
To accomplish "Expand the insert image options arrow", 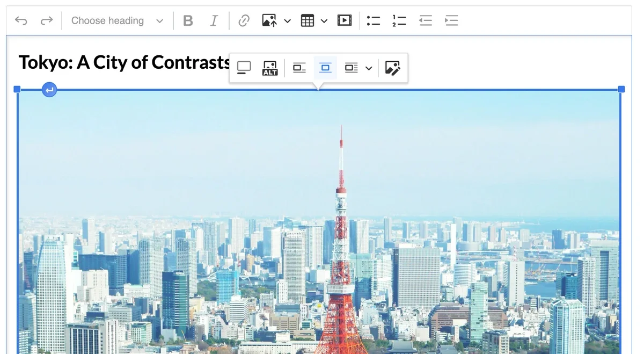I will pyautogui.click(x=288, y=21).
